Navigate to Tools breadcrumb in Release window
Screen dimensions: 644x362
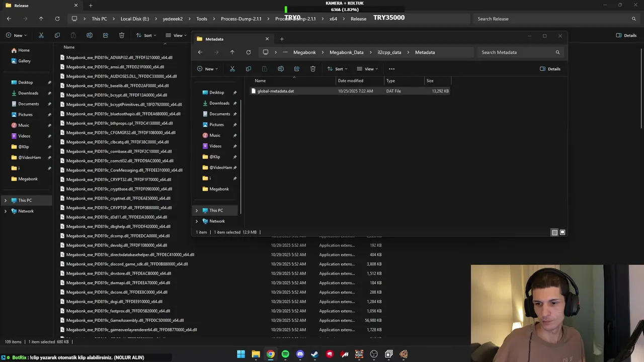pyautogui.click(x=202, y=19)
